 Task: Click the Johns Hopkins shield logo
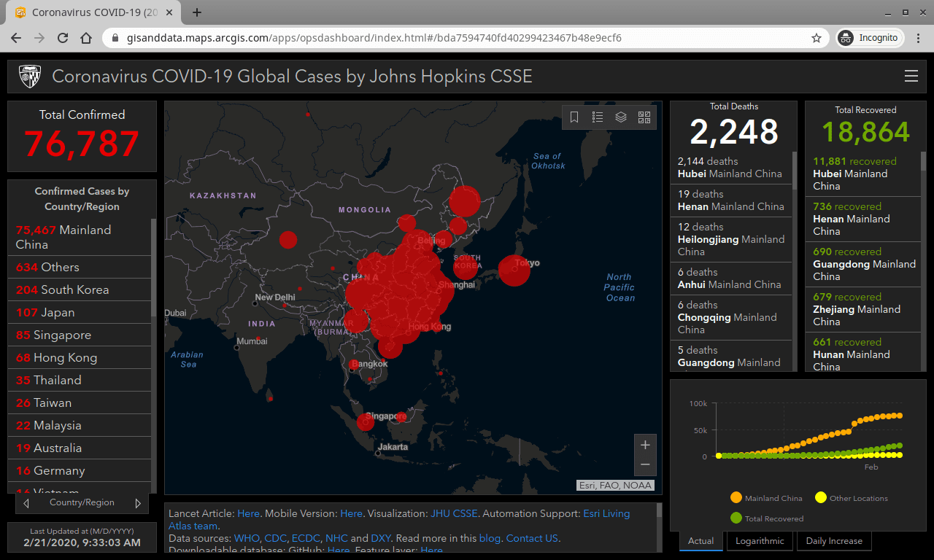[x=30, y=77]
